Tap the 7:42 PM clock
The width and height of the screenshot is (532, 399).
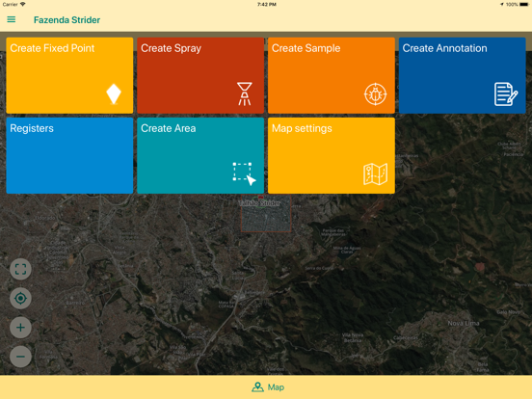coord(267,5)
